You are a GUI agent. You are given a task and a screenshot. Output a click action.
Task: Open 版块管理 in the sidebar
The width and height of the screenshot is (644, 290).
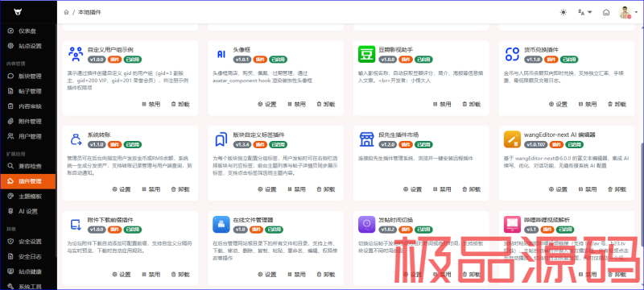point(28,76)
